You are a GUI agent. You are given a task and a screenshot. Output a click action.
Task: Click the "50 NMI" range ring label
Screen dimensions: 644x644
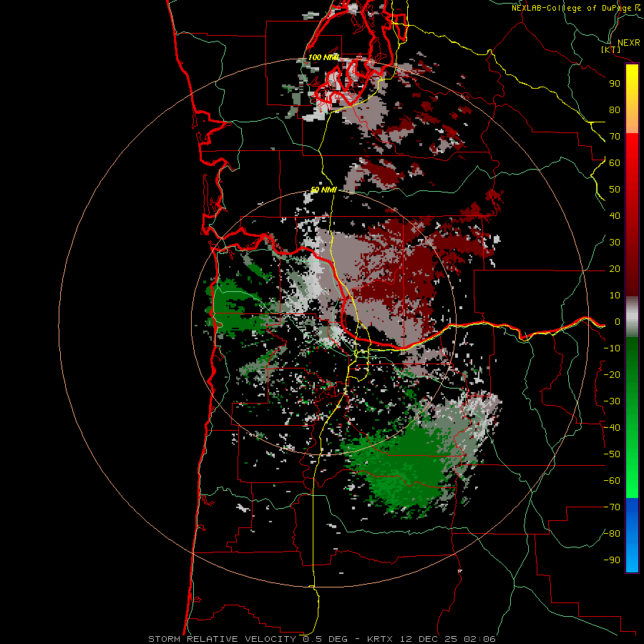coord(323,190)
